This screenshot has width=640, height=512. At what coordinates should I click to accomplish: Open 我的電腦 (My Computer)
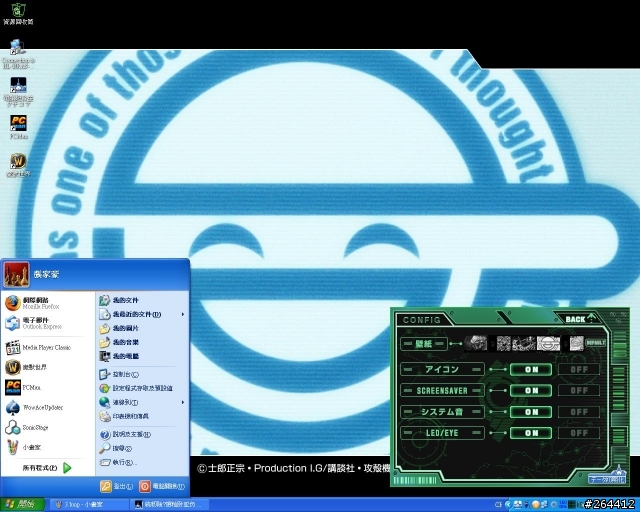click(142, 356)
